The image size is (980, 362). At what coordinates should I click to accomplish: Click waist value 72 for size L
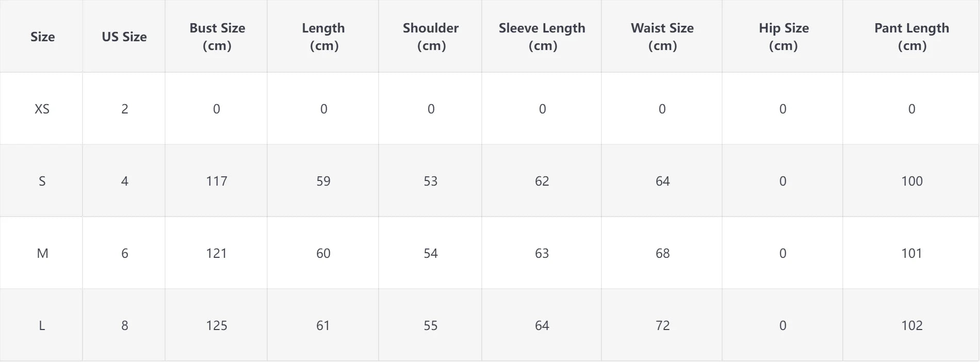(662, 325)
